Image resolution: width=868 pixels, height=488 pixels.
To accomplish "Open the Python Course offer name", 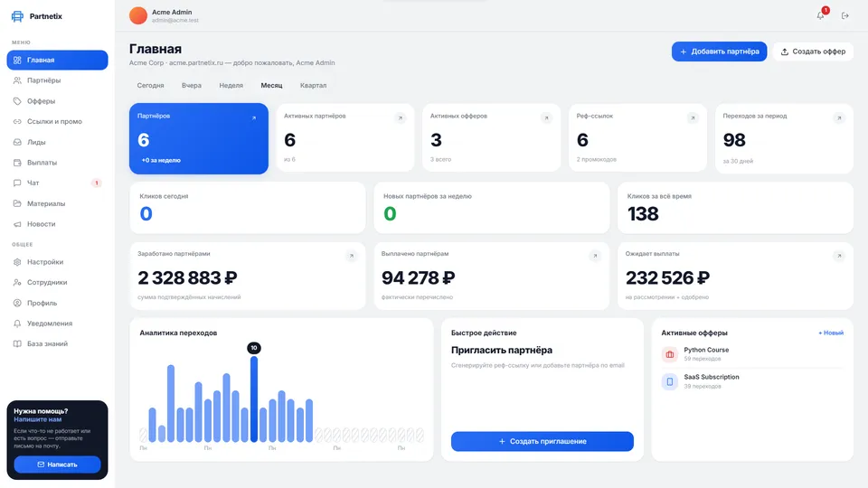I will click(x=706, y=350).
